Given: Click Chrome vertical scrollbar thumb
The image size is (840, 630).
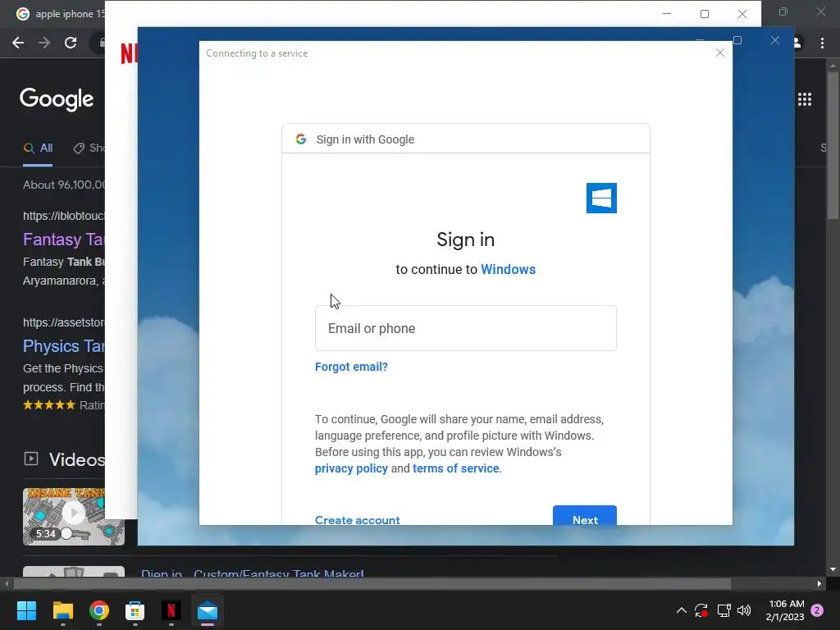Looking at the screenshot, I should tap(833, 144).
